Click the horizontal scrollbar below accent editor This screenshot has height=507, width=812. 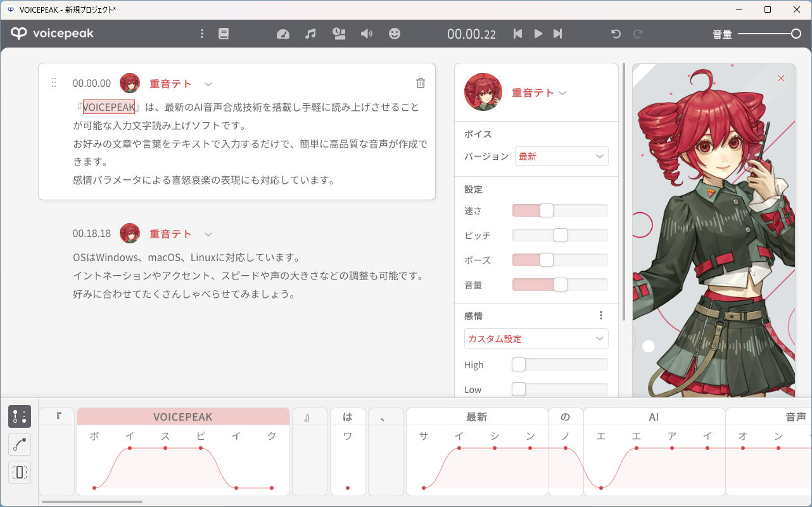pyautogui.click(x=92, y=501)
